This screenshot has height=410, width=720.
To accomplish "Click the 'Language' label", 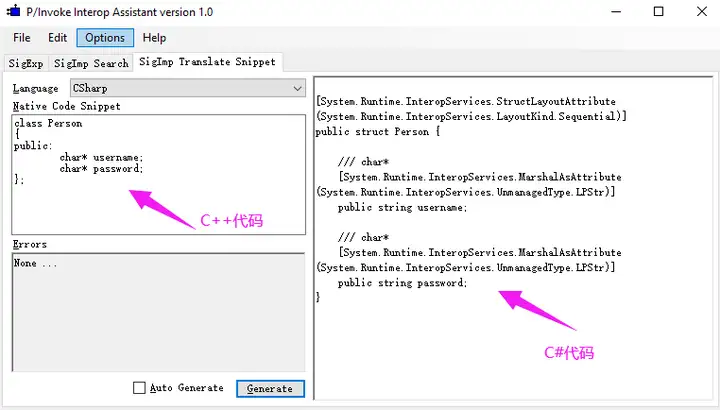I will click(x=35, y=89).
